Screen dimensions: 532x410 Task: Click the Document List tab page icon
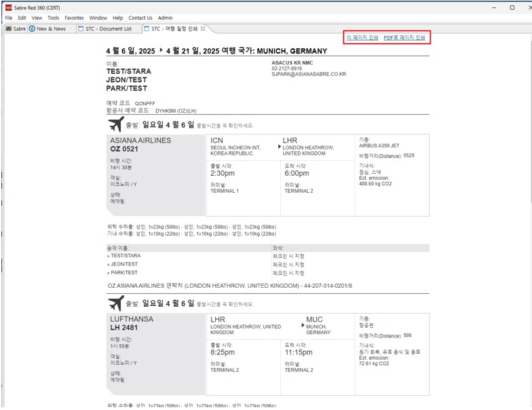(x=81, y=29)
